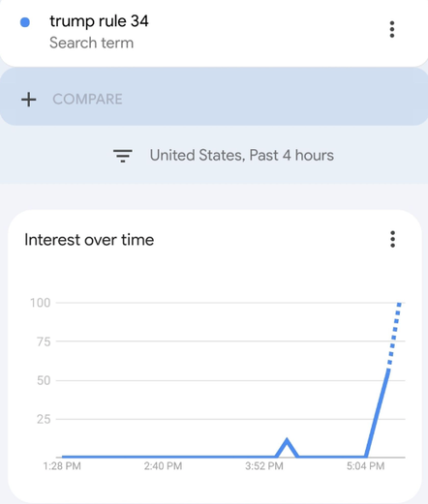Tap the filter lines icon
This screenshot has height=504, width=428.
point(123,156)
